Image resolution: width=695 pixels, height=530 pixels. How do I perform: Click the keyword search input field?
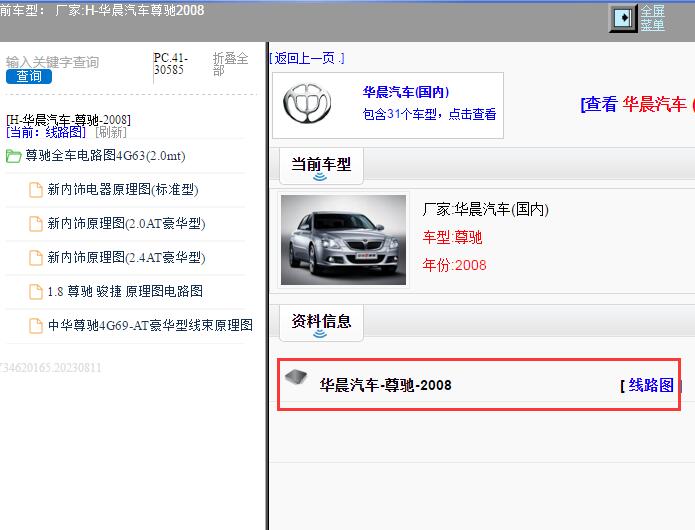[52, 62]
